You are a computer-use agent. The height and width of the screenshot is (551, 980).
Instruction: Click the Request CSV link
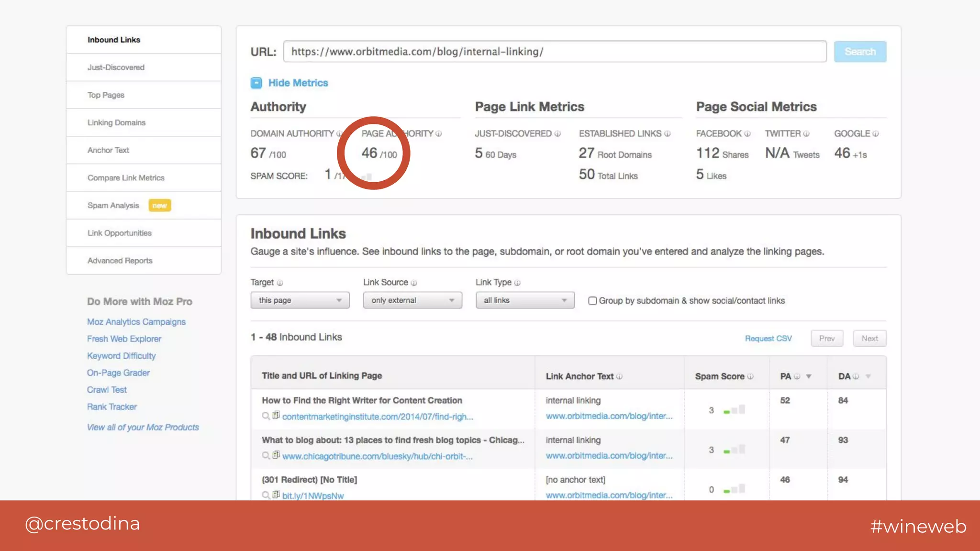(768, 339)
